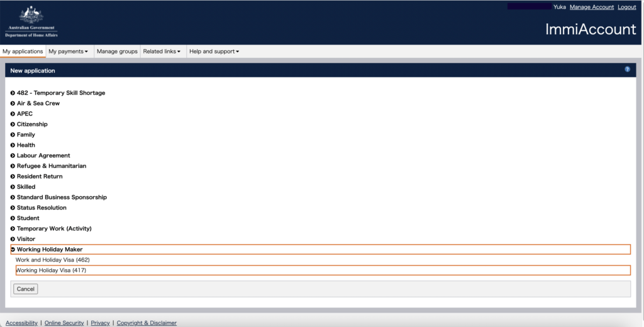This screenshot has width=644, height=327.
Task: Click the arrow icon beside Citizenship
Action: 13,125
